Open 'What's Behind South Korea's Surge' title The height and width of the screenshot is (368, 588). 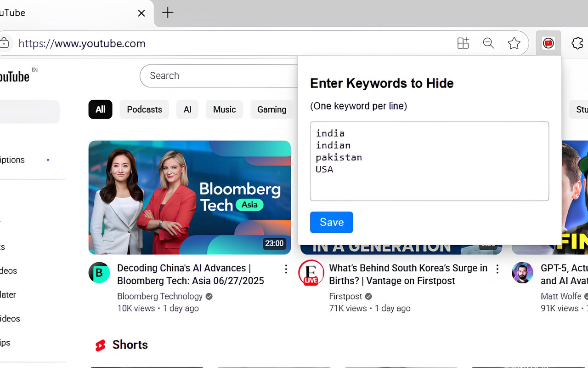click(408, 274)
